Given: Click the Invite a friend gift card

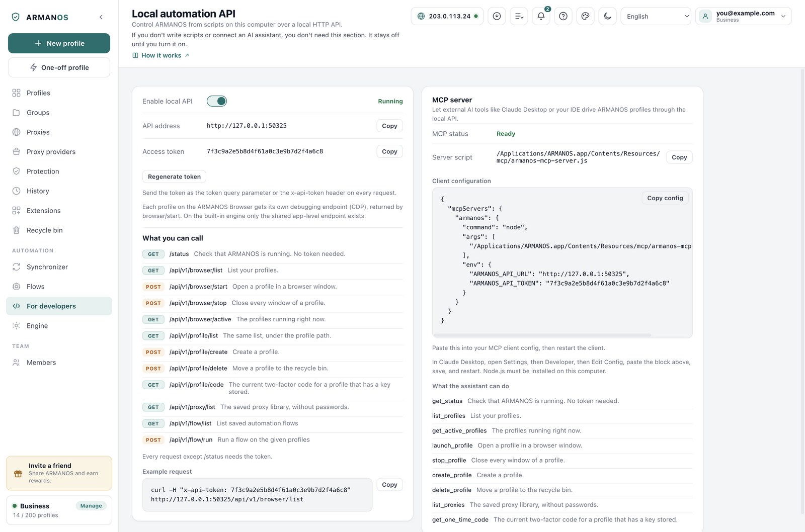Looking at the screenshot, I should pos(59,473).
